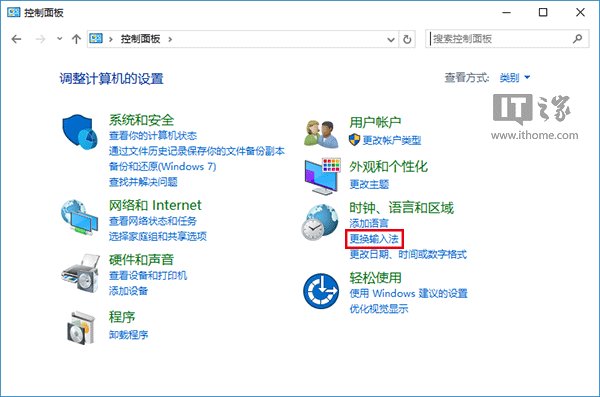The width and height of the screenshot is (600, 397).
Task: Open 备份和还原(Windows 7) link
Action: [x=163, y=167]
